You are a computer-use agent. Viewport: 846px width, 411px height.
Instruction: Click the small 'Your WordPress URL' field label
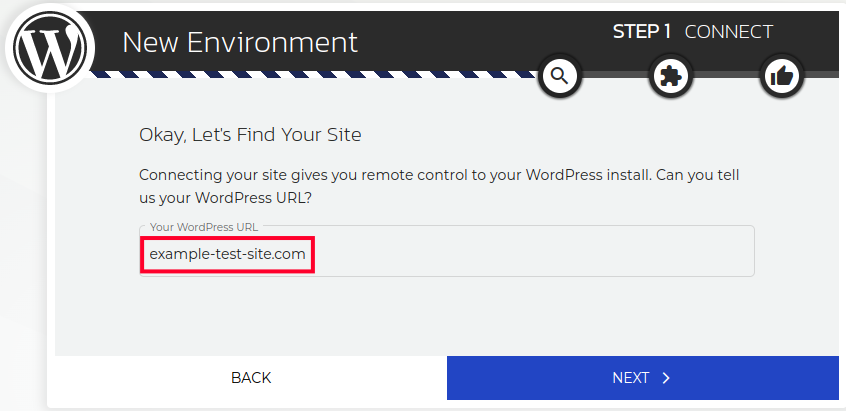pyautogui.click(x=203, y=228)
